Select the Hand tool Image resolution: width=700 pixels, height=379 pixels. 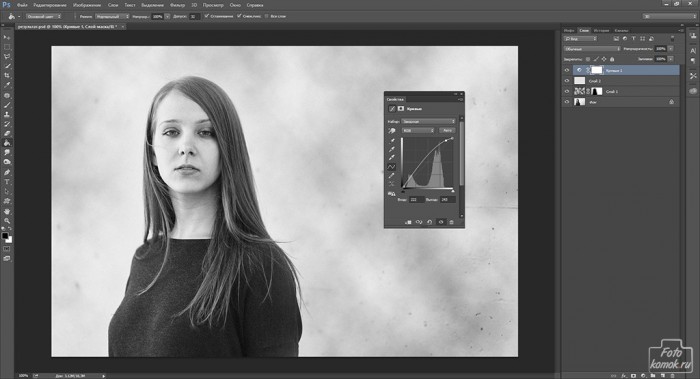7,211
